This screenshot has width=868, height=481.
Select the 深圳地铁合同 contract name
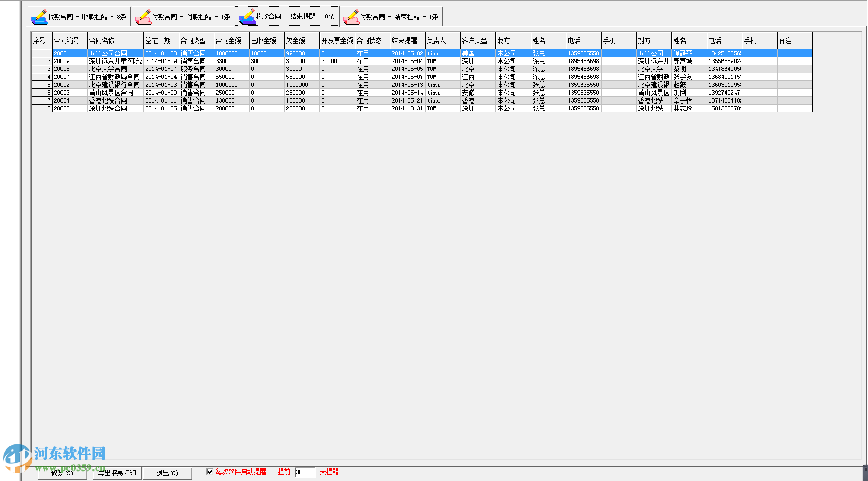tap(116, 108)
